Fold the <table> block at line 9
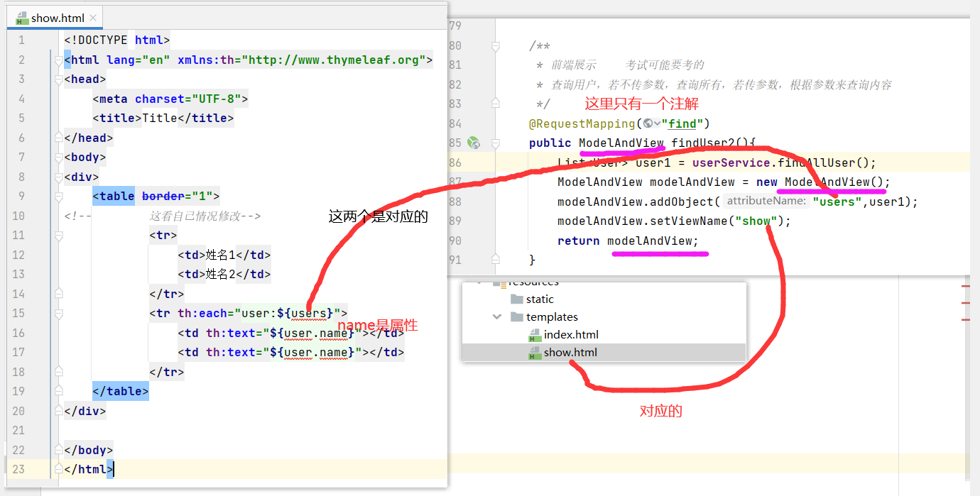 click(x=59, y=197)
